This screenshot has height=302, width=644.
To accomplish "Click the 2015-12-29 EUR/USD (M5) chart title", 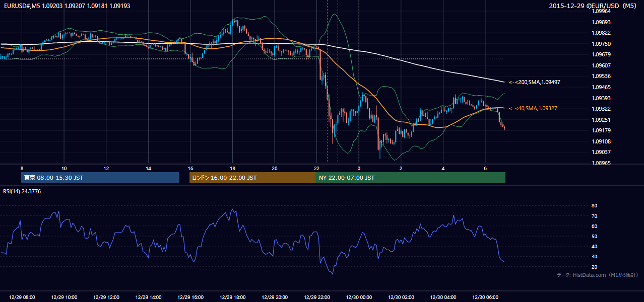I will 593,6.
